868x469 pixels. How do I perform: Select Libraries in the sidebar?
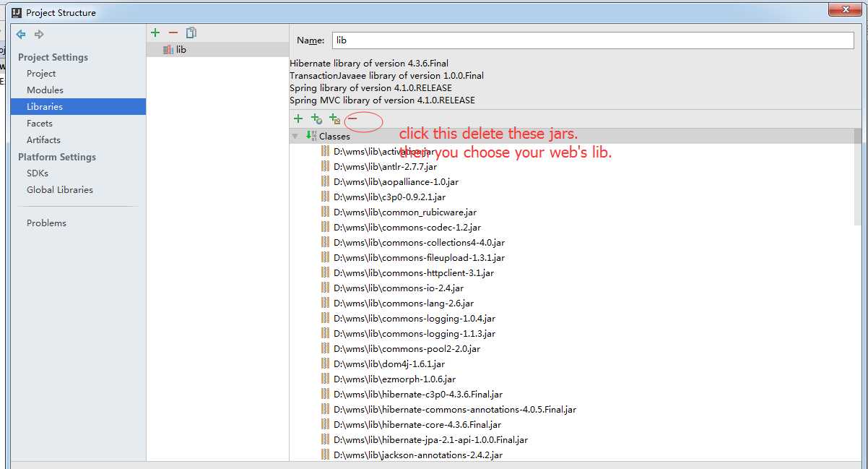coord(78,107)
